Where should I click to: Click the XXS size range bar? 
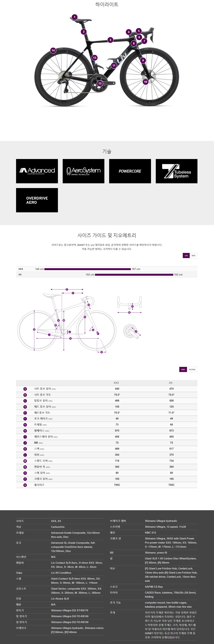coord(88,269)
